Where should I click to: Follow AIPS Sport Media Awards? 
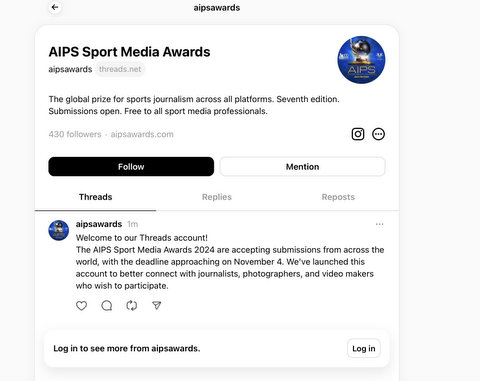131,167
